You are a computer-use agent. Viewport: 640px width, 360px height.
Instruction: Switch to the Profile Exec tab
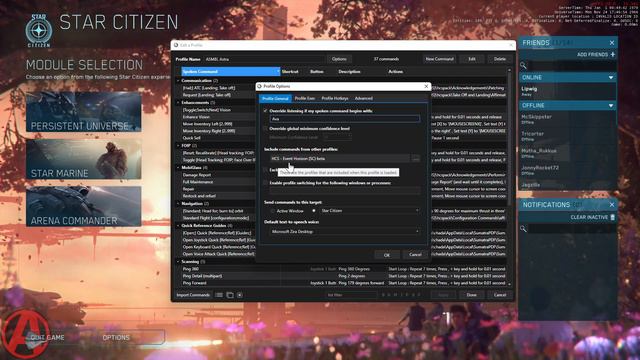pos(304,98)
